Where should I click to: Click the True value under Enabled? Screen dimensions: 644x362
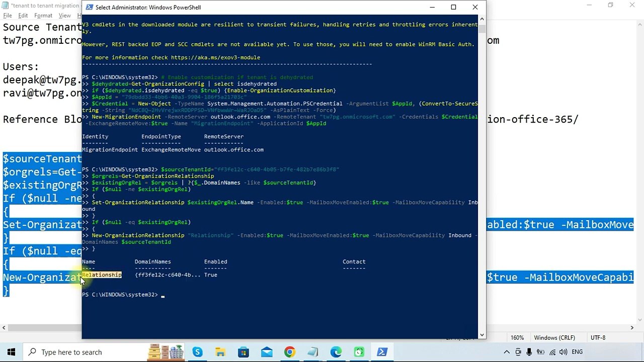pyautogui.click(x=211, y=275)
